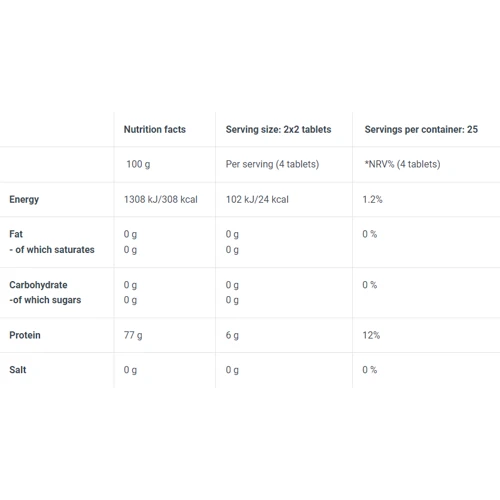
Task: Click the *NRV% (4 tablets) cell
Action: point(402,164)
